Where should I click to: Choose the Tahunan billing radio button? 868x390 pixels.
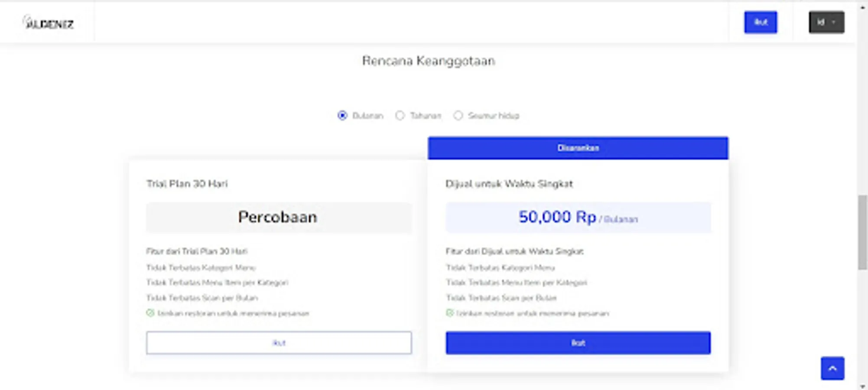click(x=400, y=116)
